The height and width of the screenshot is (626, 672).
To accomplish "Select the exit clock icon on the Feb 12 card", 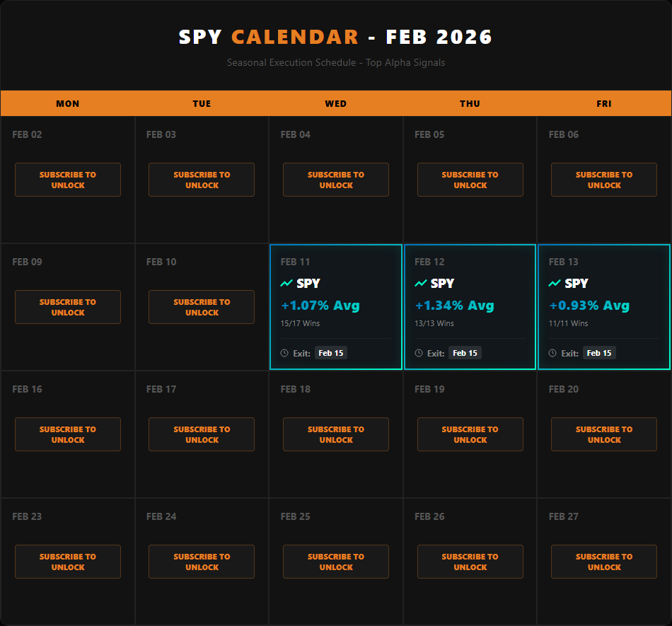I will point(417,352).
